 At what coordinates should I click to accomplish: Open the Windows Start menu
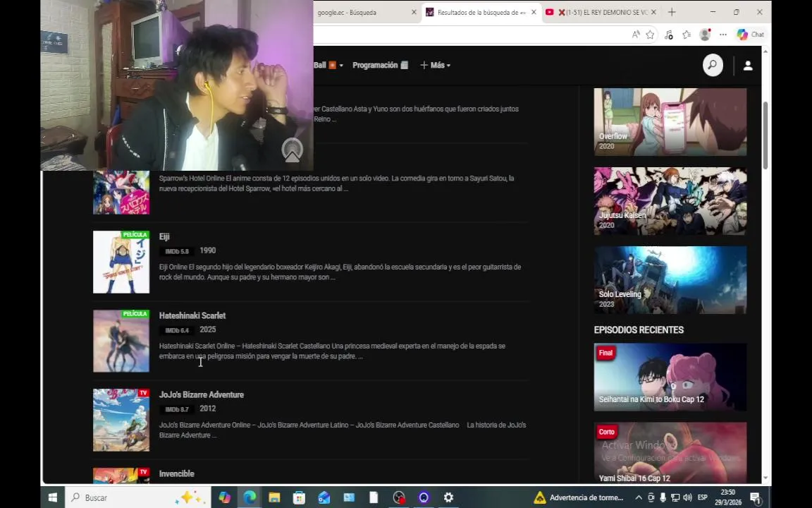pos(52,497)
